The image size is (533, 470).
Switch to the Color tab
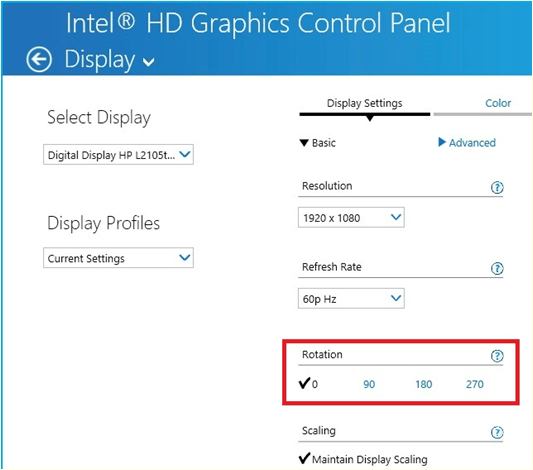click(x=498, y=103)
